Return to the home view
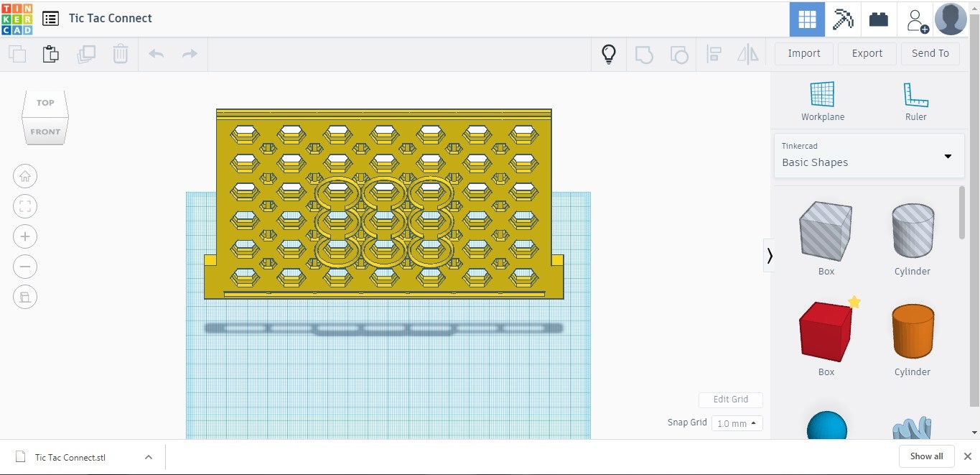The height and width of the screenshot is (475, 980). 25,176
